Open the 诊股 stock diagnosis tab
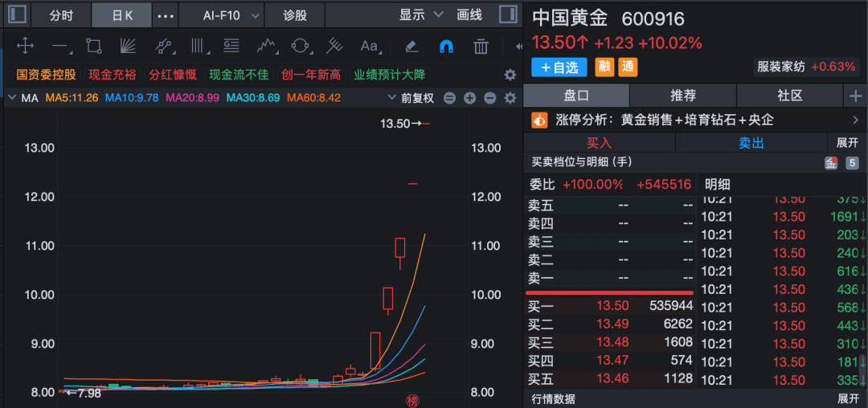Image resolution: width=868 pixels, height=408 pixels. coord(294,15)
